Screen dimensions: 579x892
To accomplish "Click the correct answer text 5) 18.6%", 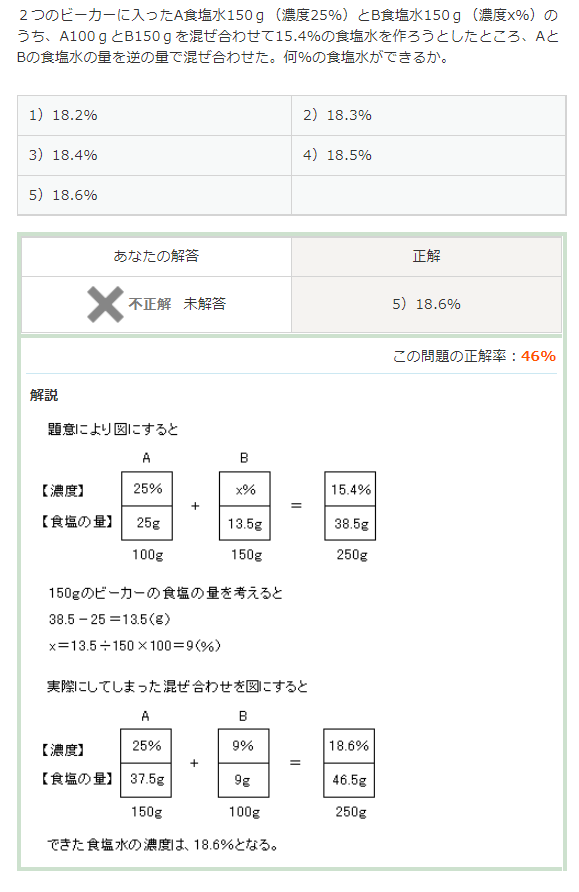I will tap(426, 302).
